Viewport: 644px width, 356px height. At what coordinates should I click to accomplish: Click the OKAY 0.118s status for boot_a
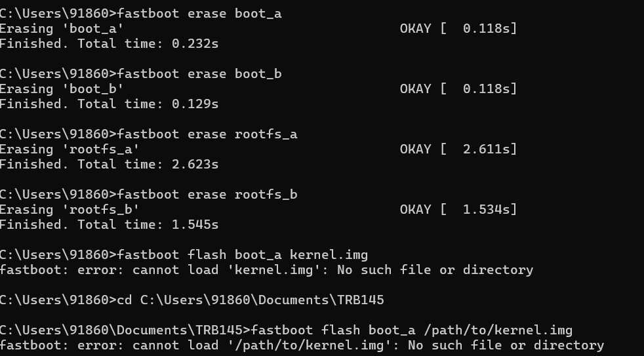coord(458,29)
